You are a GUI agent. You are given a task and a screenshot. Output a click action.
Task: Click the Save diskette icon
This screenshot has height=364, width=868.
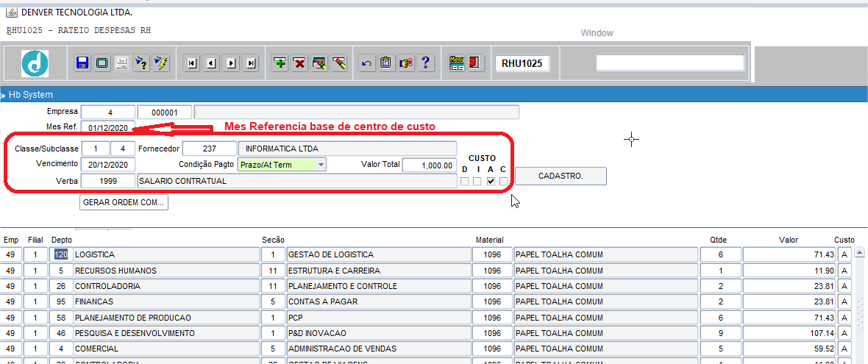click(82, 63)
